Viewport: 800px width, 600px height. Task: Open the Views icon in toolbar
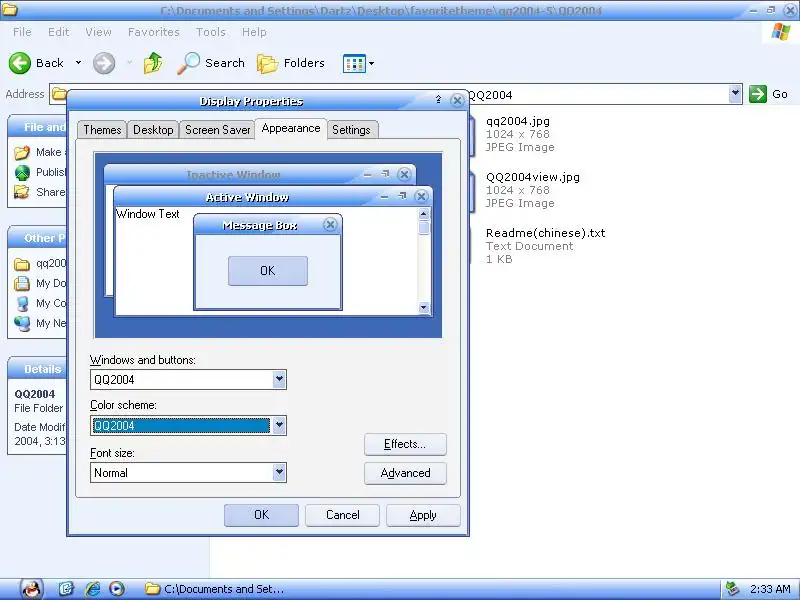[354, 63]
